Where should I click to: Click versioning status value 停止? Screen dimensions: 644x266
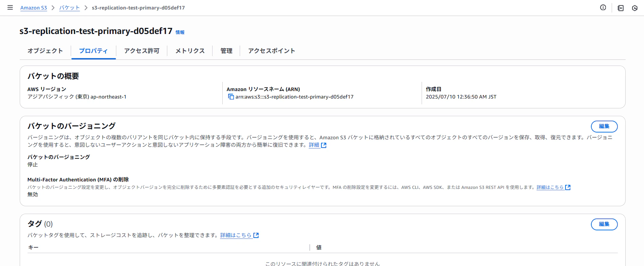point(33,164)
